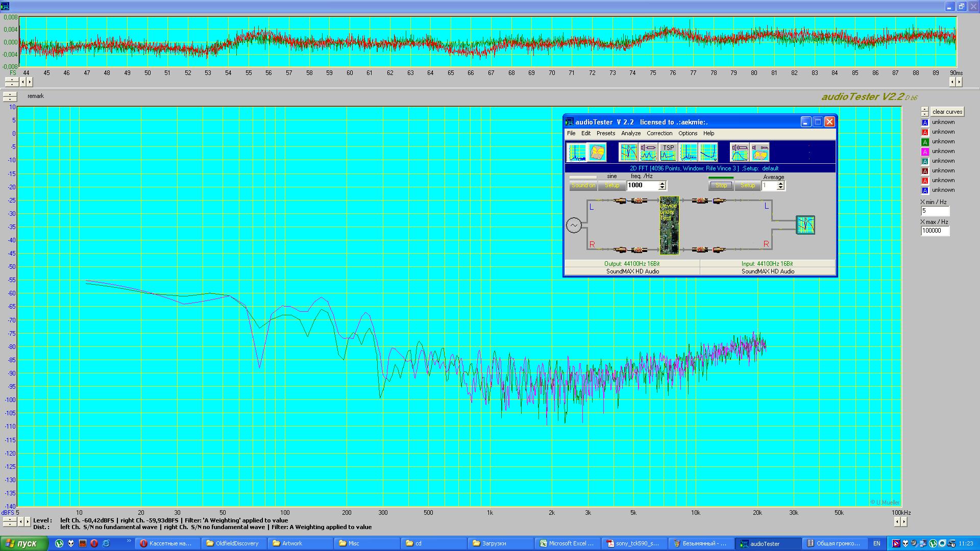Open the Presets menu
980x551 pixels.
606,133
